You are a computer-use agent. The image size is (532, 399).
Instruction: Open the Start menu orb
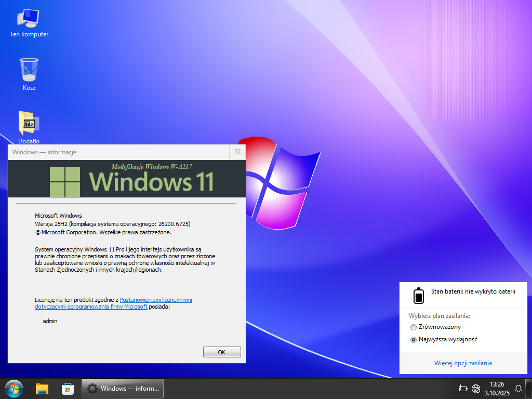coord(14,388)
